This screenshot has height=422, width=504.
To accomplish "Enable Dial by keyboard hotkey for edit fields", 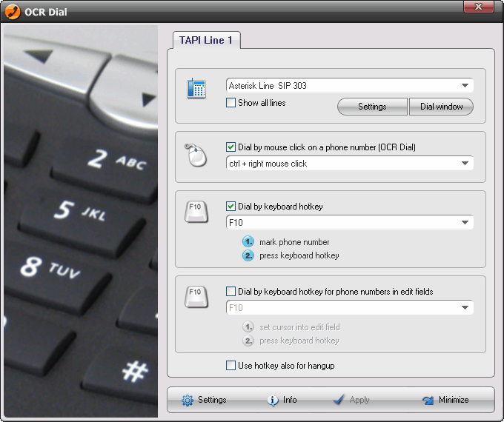I will click(231, 292).
